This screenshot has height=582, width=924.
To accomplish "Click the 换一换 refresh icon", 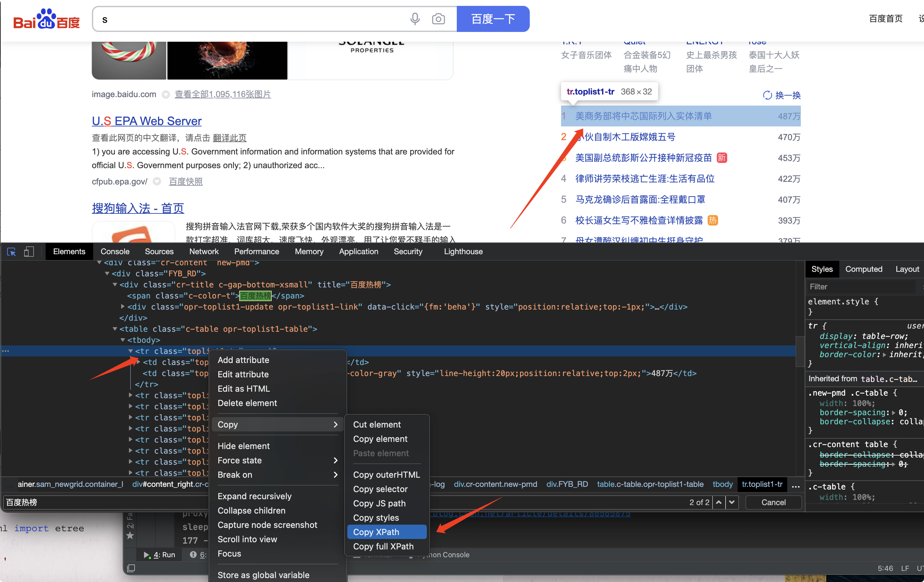I will point(767,95).
